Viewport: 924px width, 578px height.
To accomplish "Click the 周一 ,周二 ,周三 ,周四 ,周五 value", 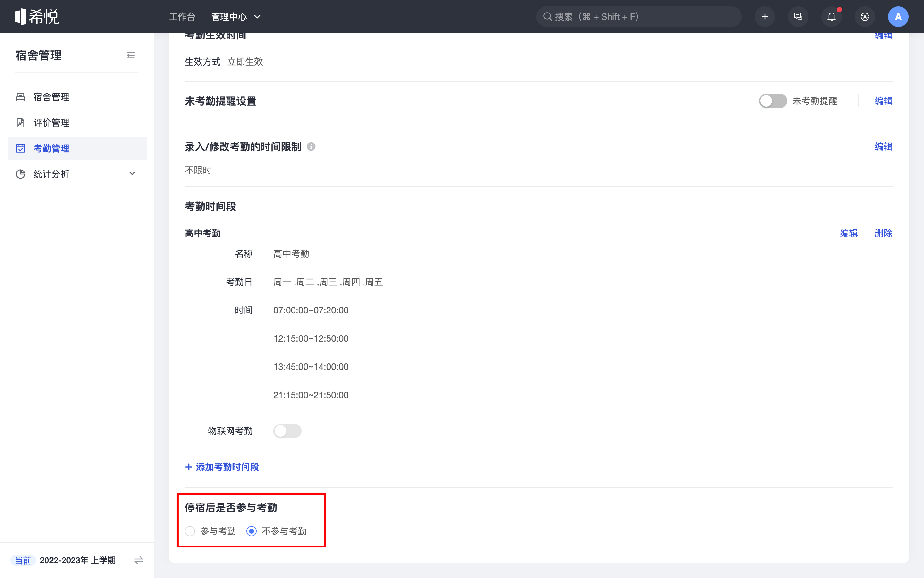I will pyautogui.click(x=328, y=282).
